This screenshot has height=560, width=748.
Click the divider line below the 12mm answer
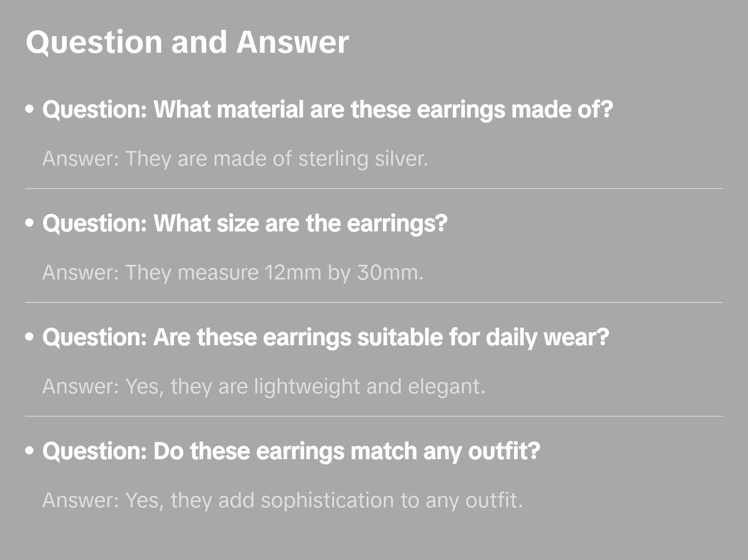pyautogui.click(x=374, y=302)
